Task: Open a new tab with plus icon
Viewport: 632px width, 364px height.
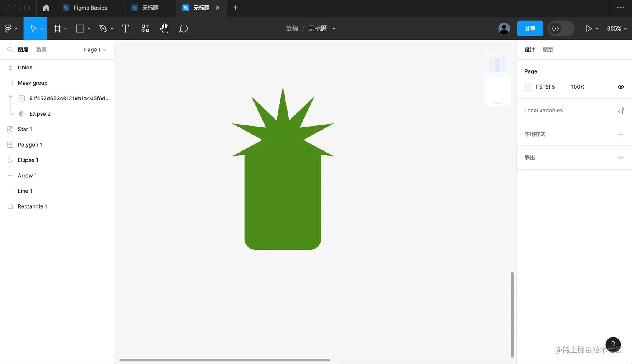Action: 235,8
